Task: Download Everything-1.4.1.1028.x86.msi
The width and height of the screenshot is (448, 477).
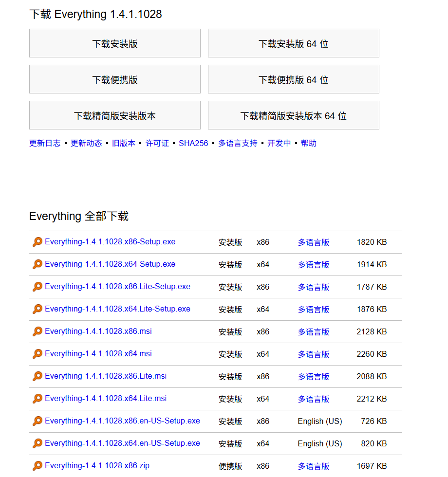Action: [x=98, y=331]
